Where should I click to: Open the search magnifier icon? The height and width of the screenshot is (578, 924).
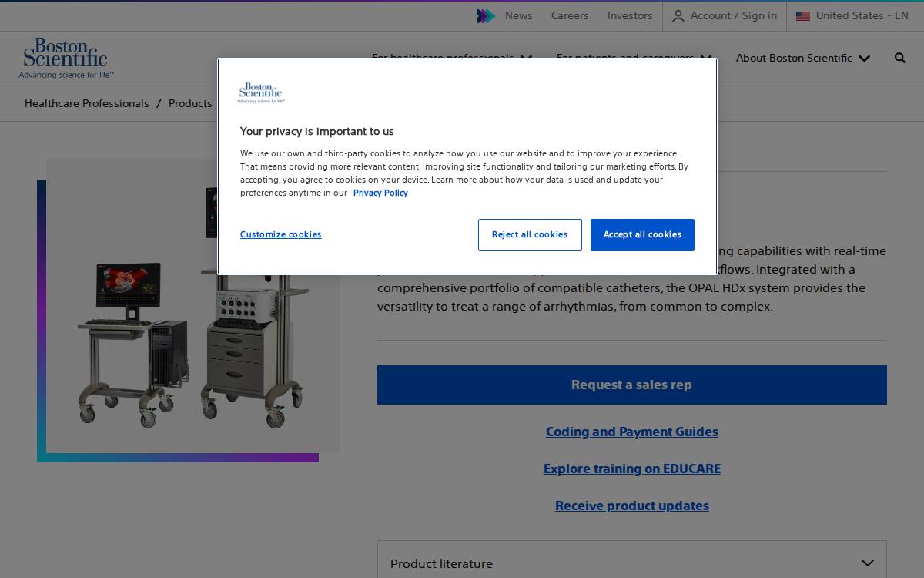(900, 58)
